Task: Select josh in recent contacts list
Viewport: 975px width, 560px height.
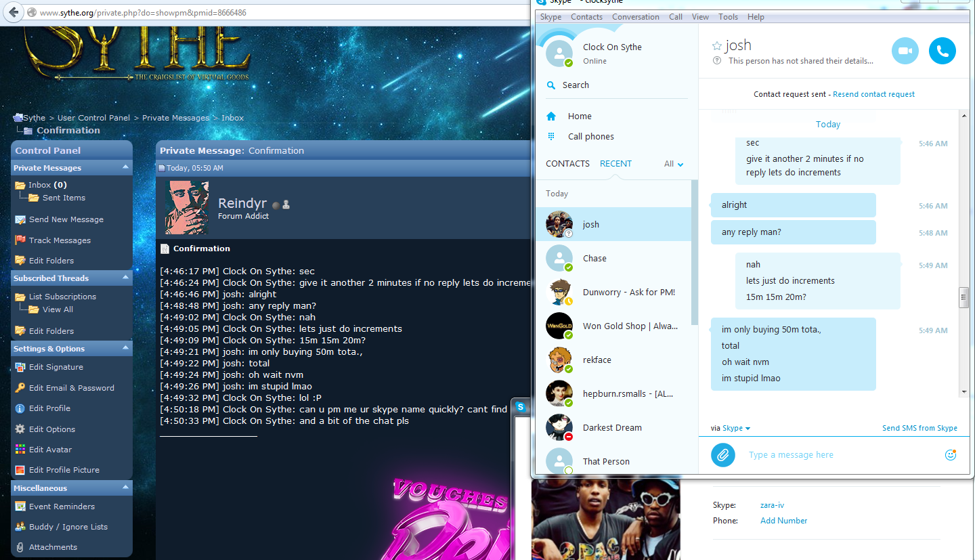Action: 613,224
